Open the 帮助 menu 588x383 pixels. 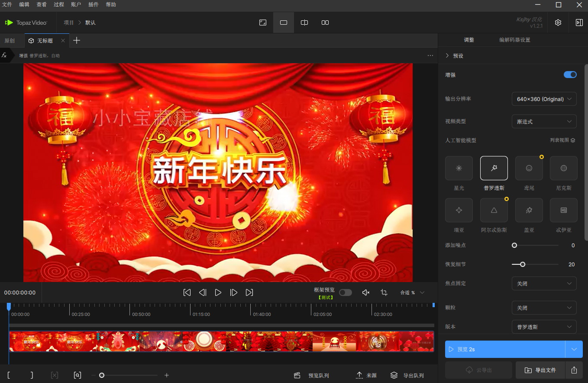[111, 5]
